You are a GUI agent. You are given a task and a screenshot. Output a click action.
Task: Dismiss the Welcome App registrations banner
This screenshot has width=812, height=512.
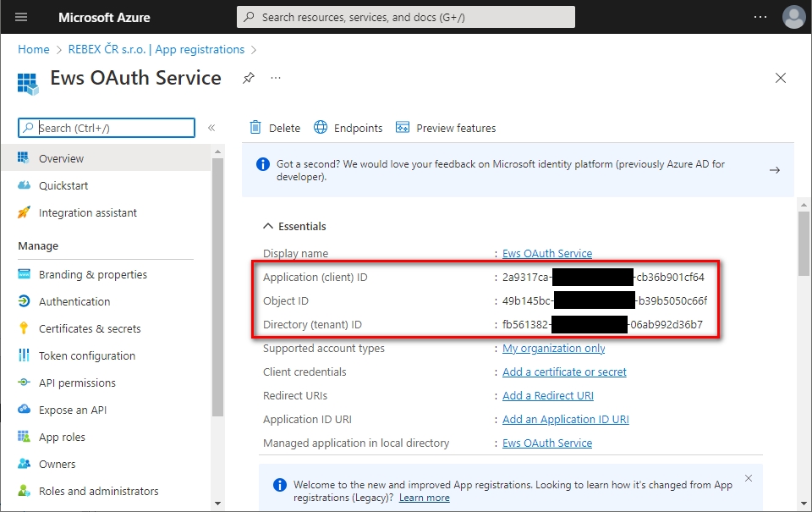(749, 478)
